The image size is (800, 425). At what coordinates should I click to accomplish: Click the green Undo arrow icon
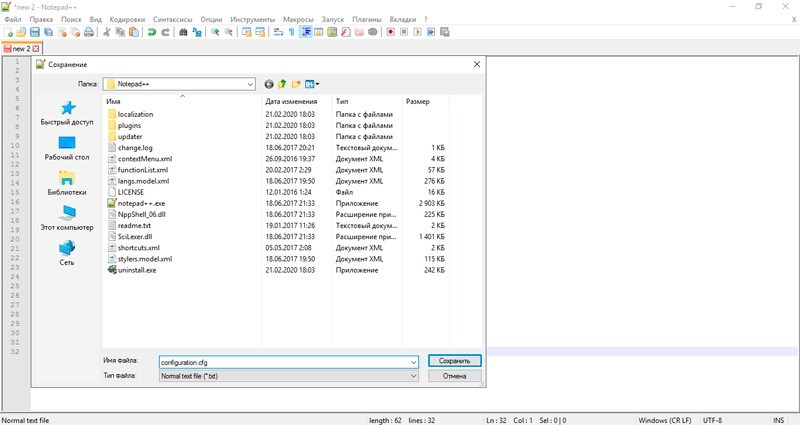152,32
